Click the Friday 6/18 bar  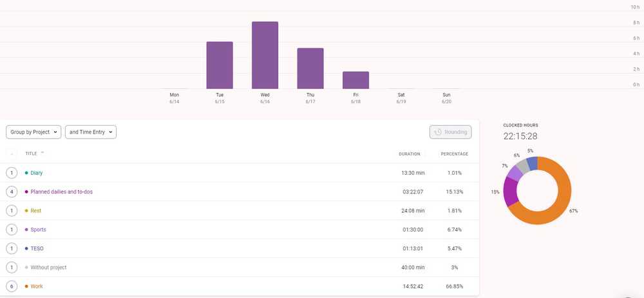coord(355,80)
